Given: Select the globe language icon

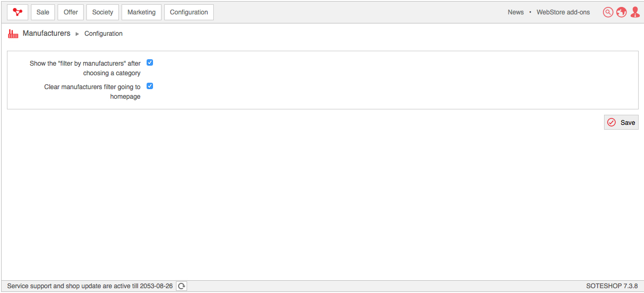Looking at the screenshot, I should pyautogui.click(x=622, y=12).
